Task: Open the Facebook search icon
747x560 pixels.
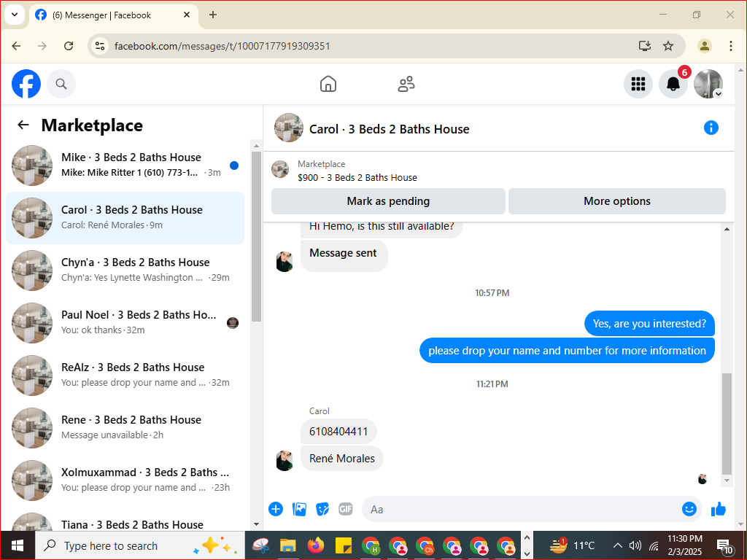Action: [x=61, y=85]
